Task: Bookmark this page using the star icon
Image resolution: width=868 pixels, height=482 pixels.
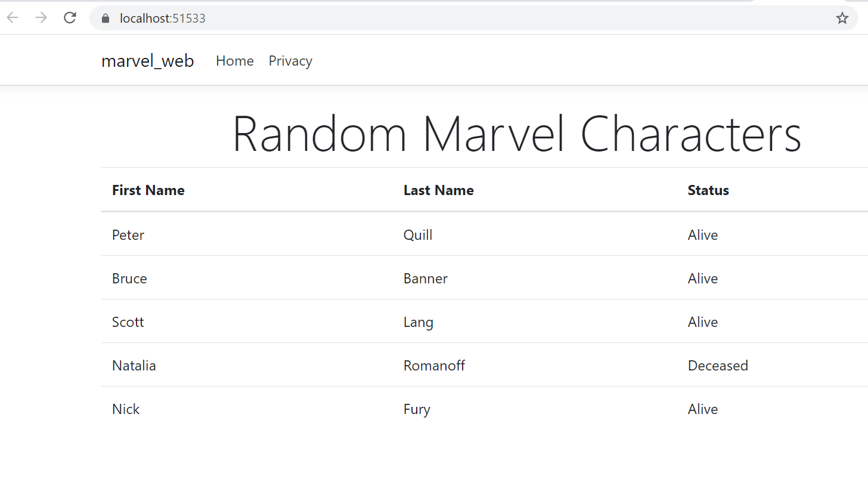Action: pyautogui.click(x=842, y=18)
